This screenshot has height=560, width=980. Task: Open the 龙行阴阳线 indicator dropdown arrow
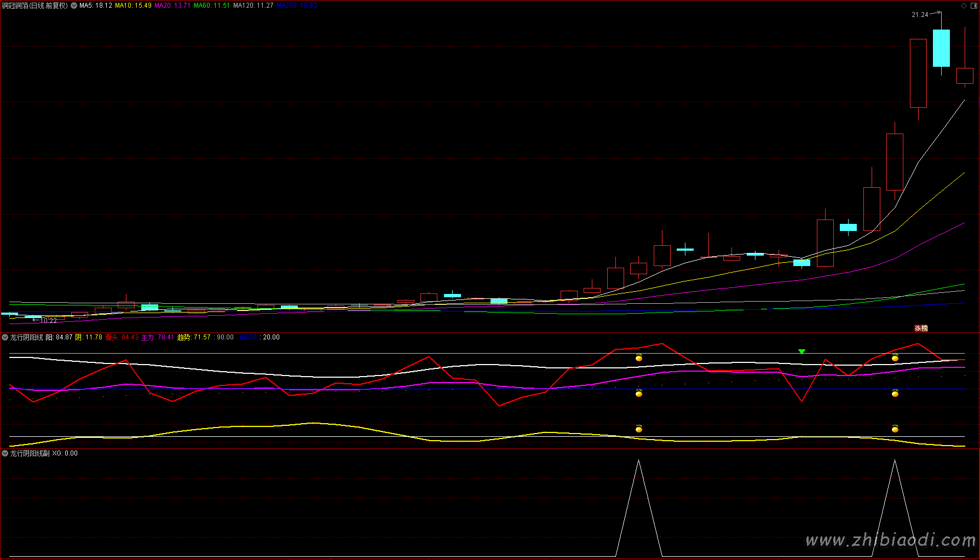(5, 337)
